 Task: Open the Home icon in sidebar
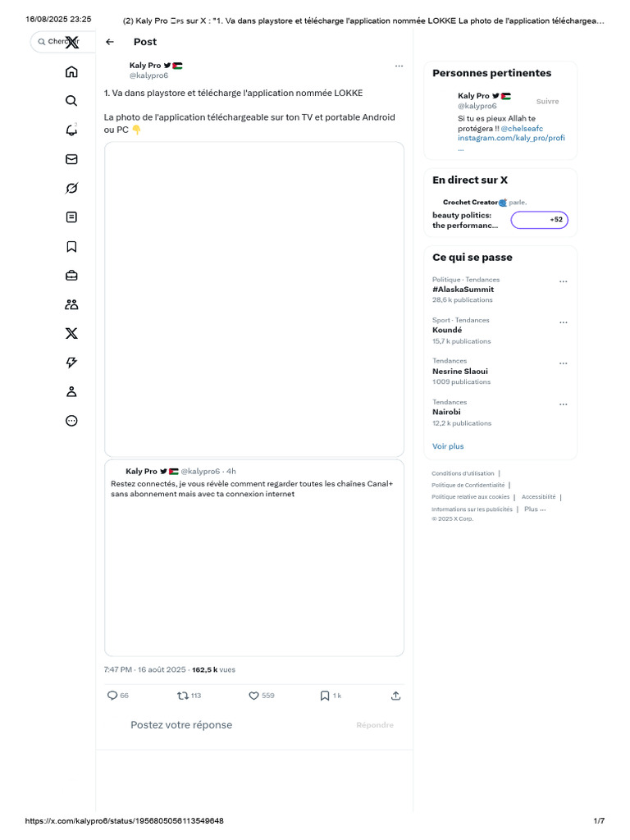point(71,71)
